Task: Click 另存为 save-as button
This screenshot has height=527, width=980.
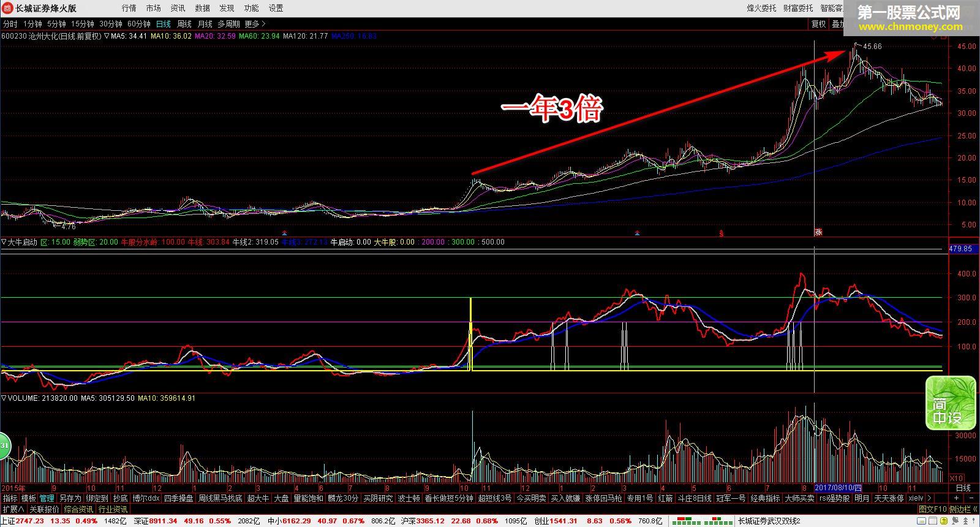Action: (70, 498)
